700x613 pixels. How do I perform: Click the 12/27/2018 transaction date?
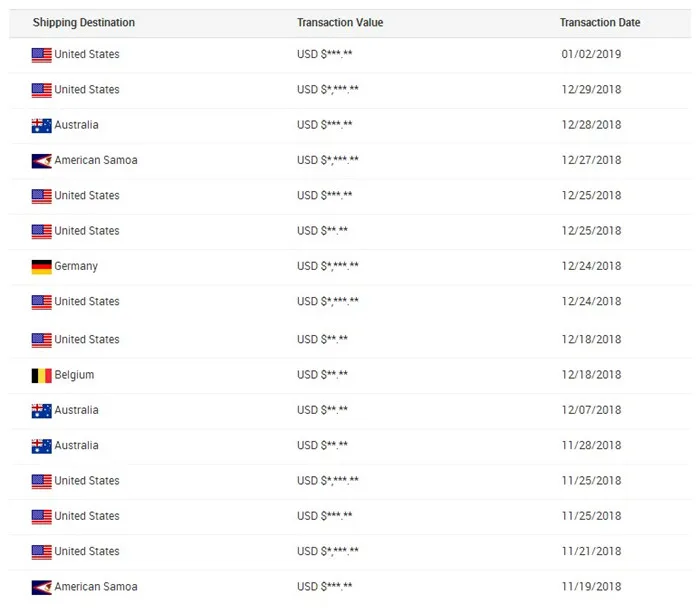[x=591, y=160]
